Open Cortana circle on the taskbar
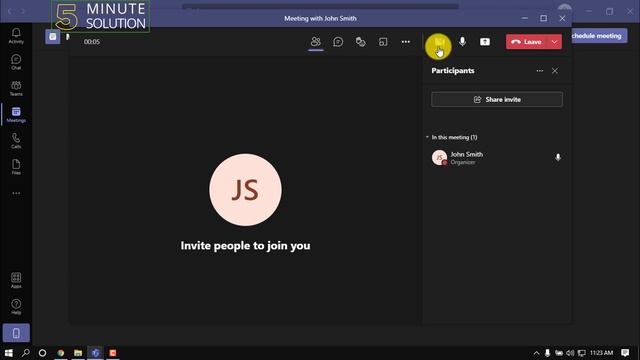Image resolution: width=640 pixels, height=360 pixels. (42, 353)
